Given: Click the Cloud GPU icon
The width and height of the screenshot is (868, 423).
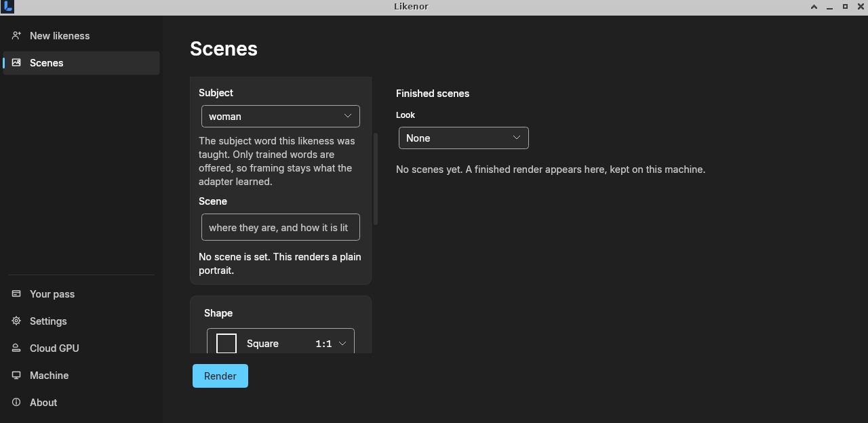Looking at the screenshot, I should [x=16, y=348].
